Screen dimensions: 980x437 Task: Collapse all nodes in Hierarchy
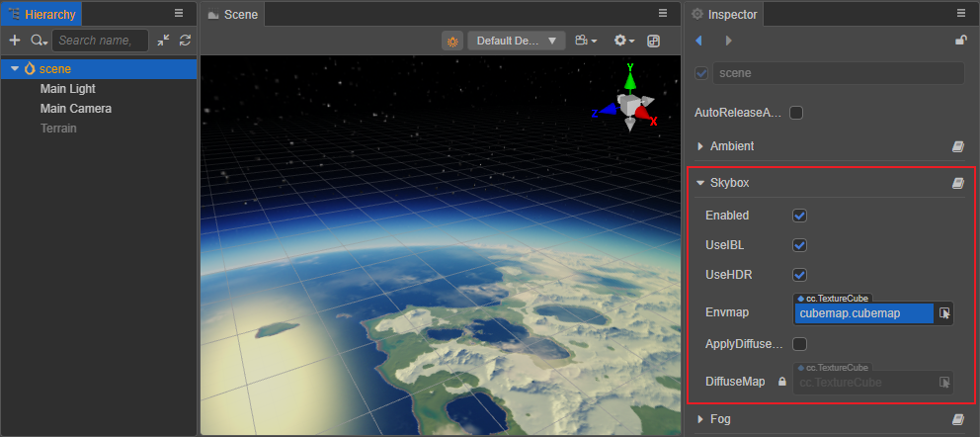tap(163, 40)
